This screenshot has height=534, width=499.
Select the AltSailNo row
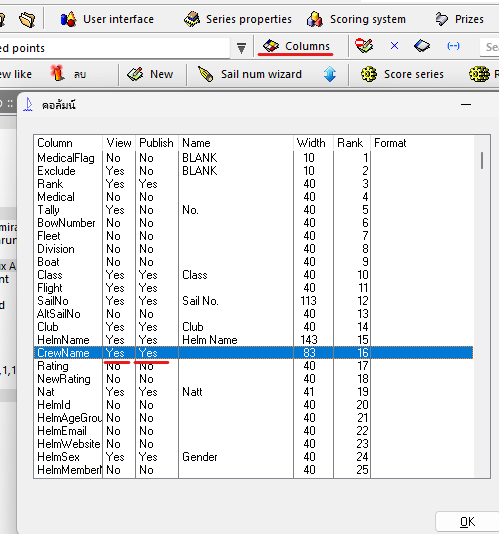pos(253,314)
